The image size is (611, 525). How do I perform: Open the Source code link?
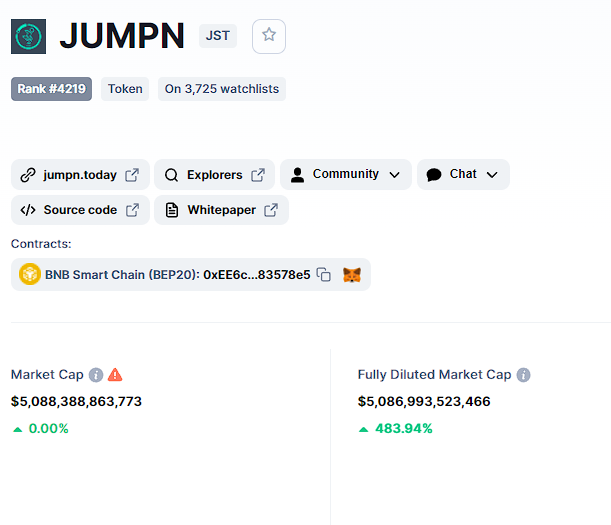coord(80,210)
